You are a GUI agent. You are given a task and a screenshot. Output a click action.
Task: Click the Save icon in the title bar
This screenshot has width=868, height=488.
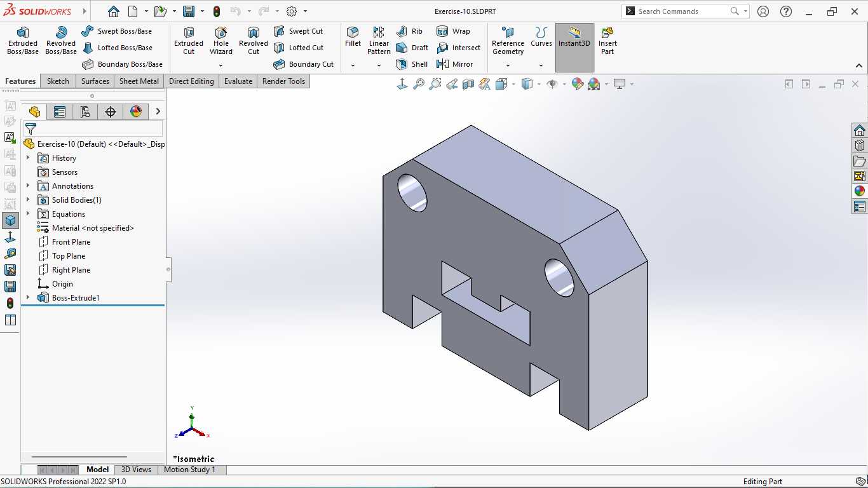tap(189, 11)
